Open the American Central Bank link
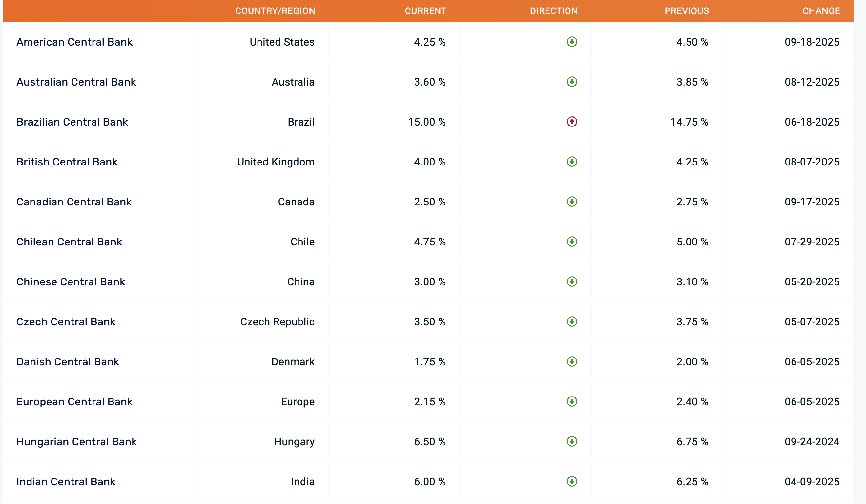Viewport: 866px width, 504px height. [x=74, y=42]
